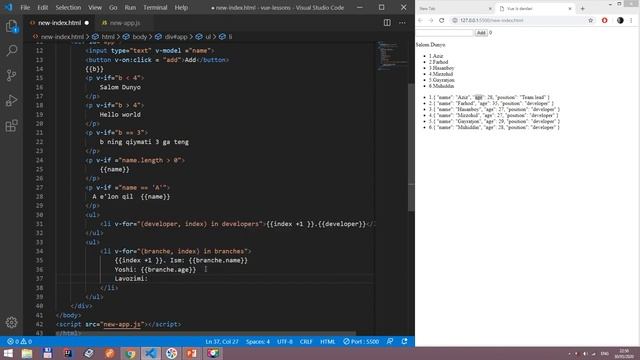Open the Help menu

pyautogui.click(x=181, y=7)
